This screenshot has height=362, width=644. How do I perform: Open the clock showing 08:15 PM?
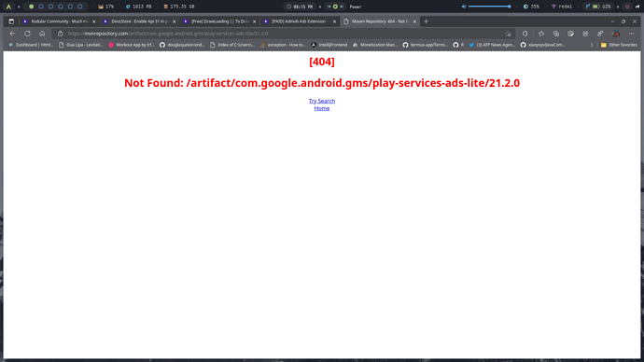point(300,7)
